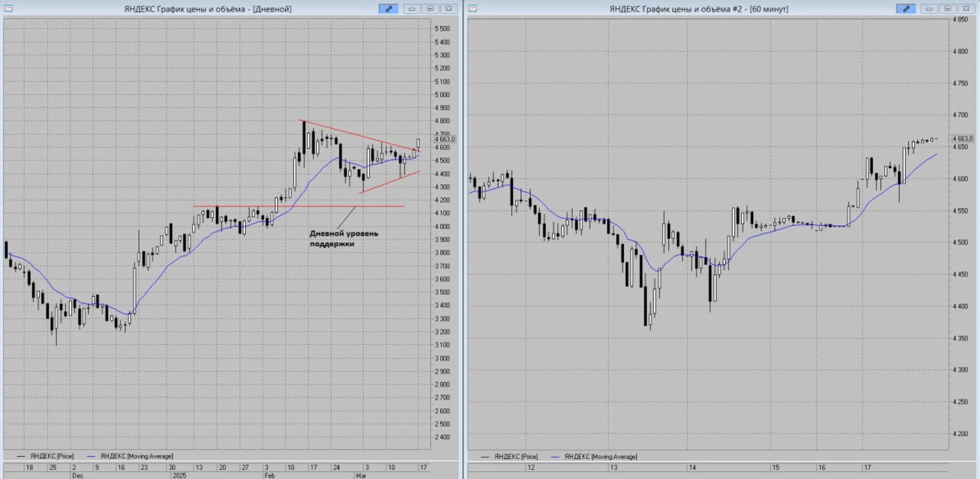Viewport: 980px width, 479px height.
Task: Click the 5 500 label on daily price axis
Action: pyautogui.click(x=443, y=29)
